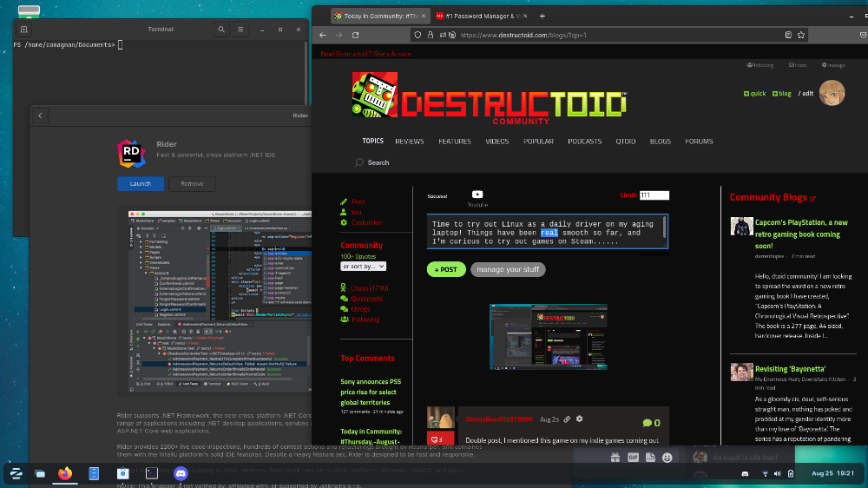Click 'New! Destructoid T-Shirts & more' link

coord(365,55)
